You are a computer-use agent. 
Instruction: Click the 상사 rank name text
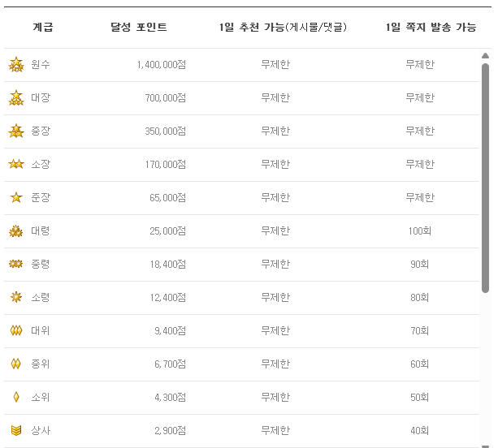tap(41, 430)
